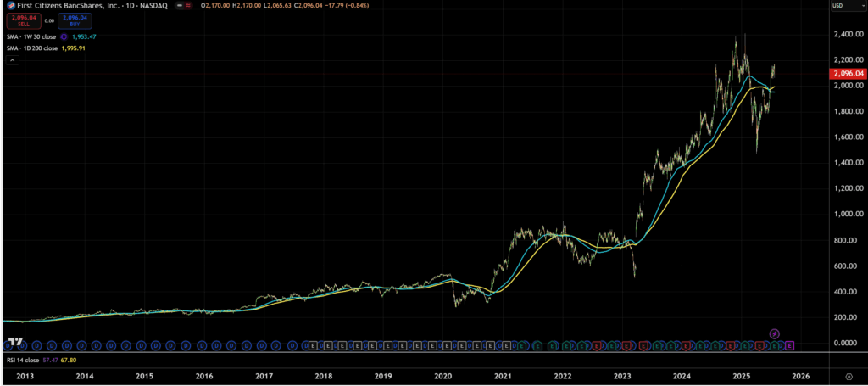The image size is (868, 386).
Task: Click the purple icon next to SMA 1W 30
Action: pyautogui.click(x=64, y=37)
